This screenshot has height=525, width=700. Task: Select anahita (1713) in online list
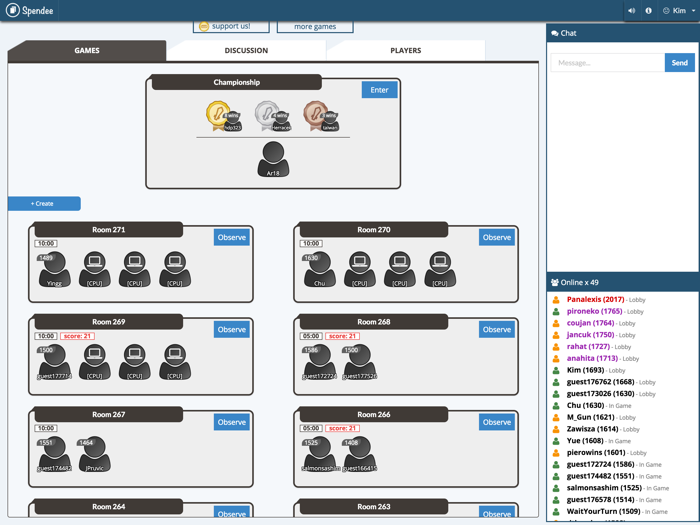click(592, 358)
